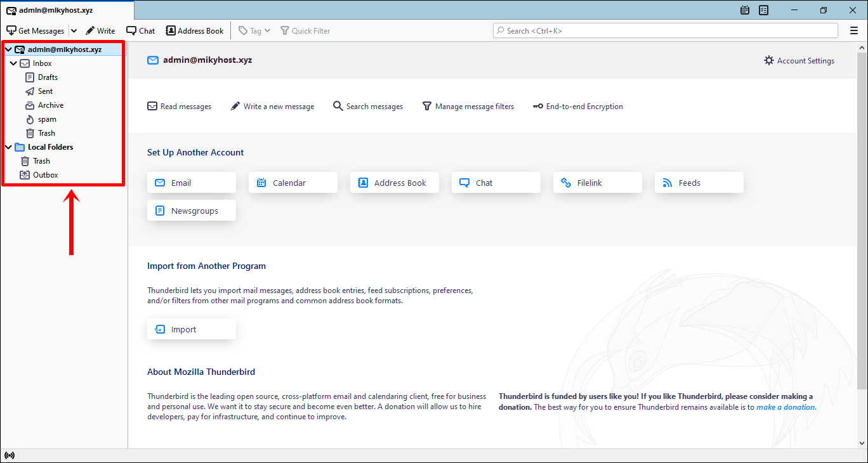Collapse Local Folders tree
Screen dimensions: 868x463
click(x=8, y=147)
